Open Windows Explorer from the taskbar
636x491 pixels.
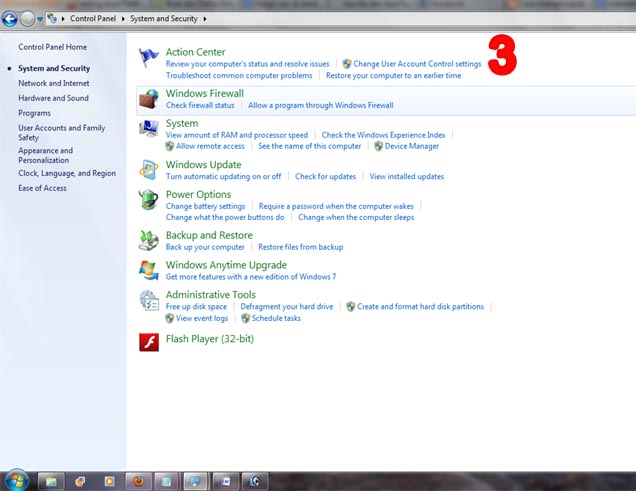click(51, 481)
